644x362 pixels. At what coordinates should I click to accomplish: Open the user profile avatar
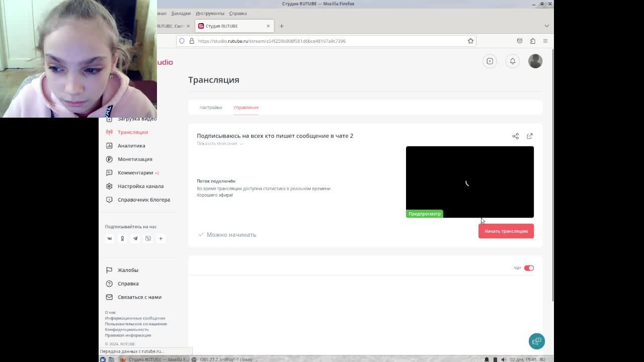(x=535, y=61)
